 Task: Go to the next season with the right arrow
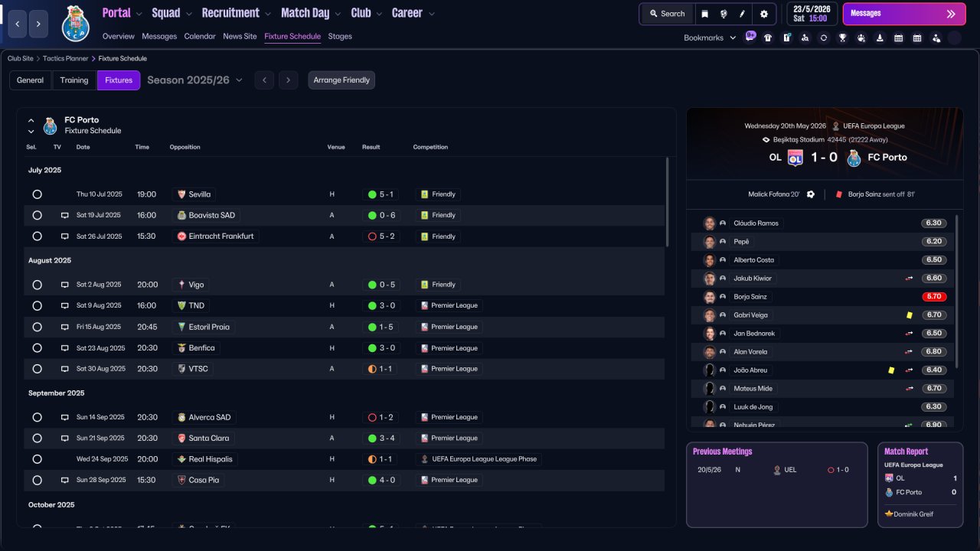click(289, 80)
